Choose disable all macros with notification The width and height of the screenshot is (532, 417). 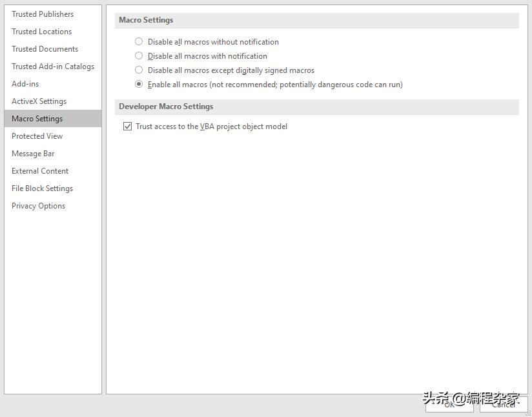point(139,56)
